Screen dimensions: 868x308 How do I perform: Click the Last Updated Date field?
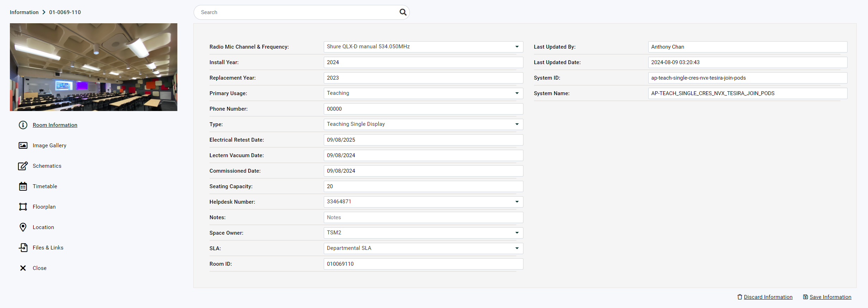click(748, 62)
